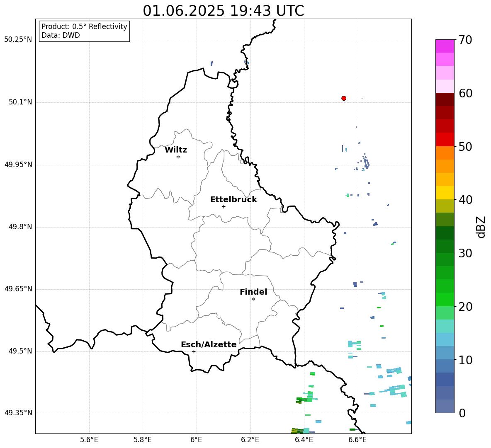This screenshot has height=448, width=491.
Task: Click the colorbar value 50
Action: pos(465,146)
